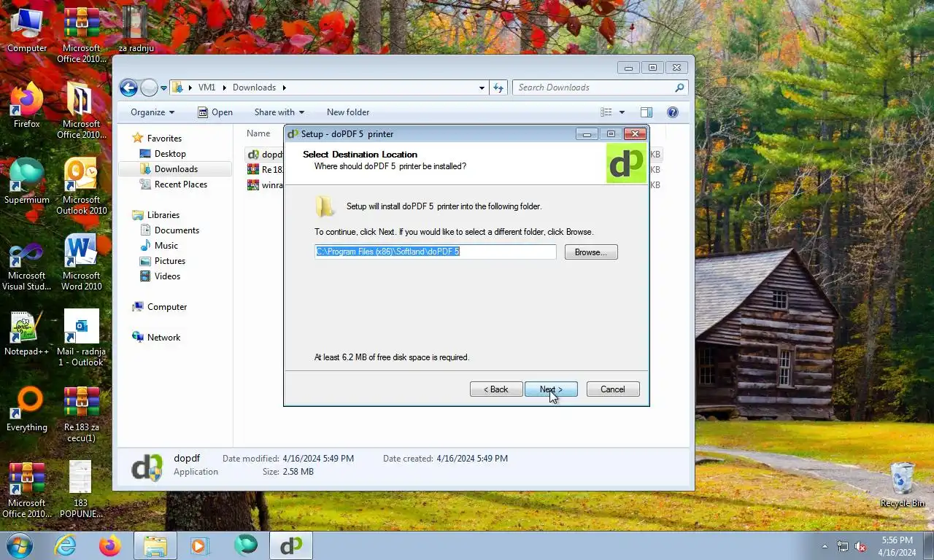The width and height of the screenshot is (934, 560).
Task: Click the dopdf icon in the details pane
Action: coord(147,467)
